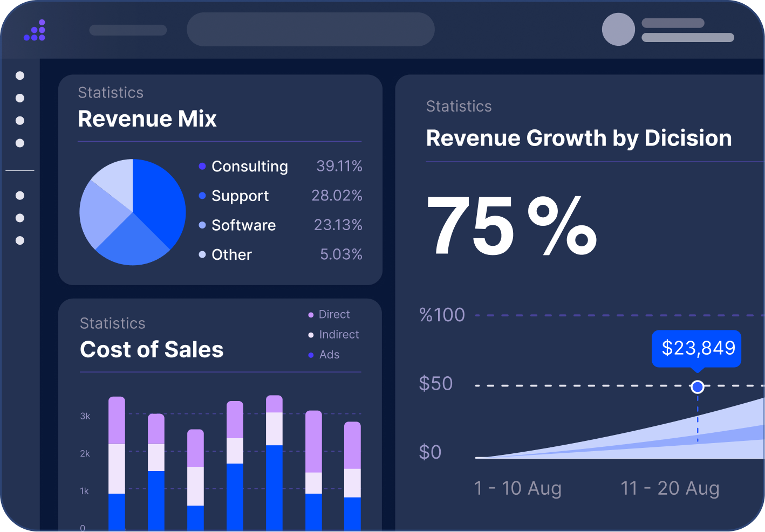Viewport: 765px width, 532px height.
Task: Select the fourth sidebar navigation icon
Action: pos(21,142)
